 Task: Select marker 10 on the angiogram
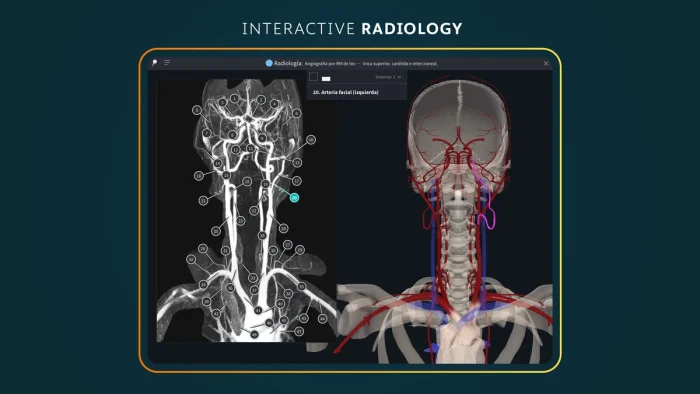311,140
